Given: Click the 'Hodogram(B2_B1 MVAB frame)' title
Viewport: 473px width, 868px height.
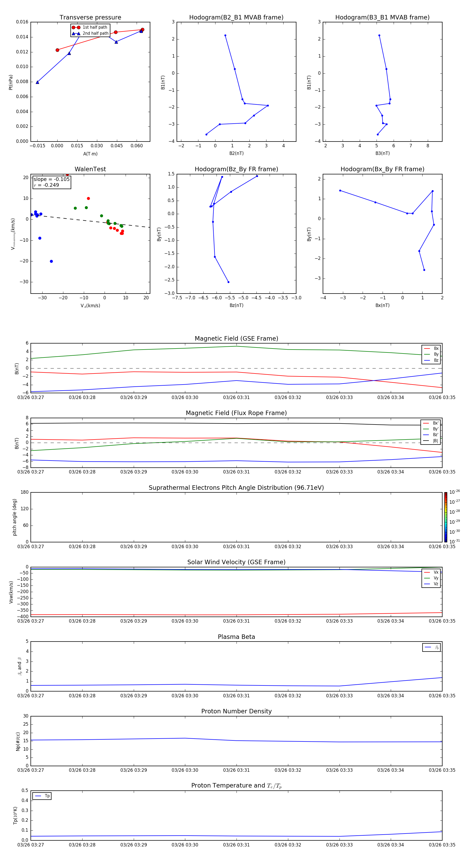Looking at the screenshot, I should click(x=236, y=17).
